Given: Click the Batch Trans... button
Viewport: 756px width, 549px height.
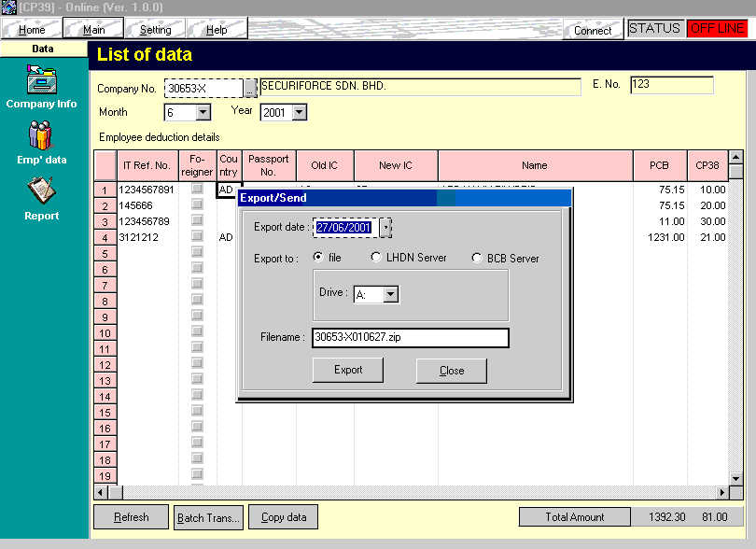Looking at the screenshot, I should point(209,517).
